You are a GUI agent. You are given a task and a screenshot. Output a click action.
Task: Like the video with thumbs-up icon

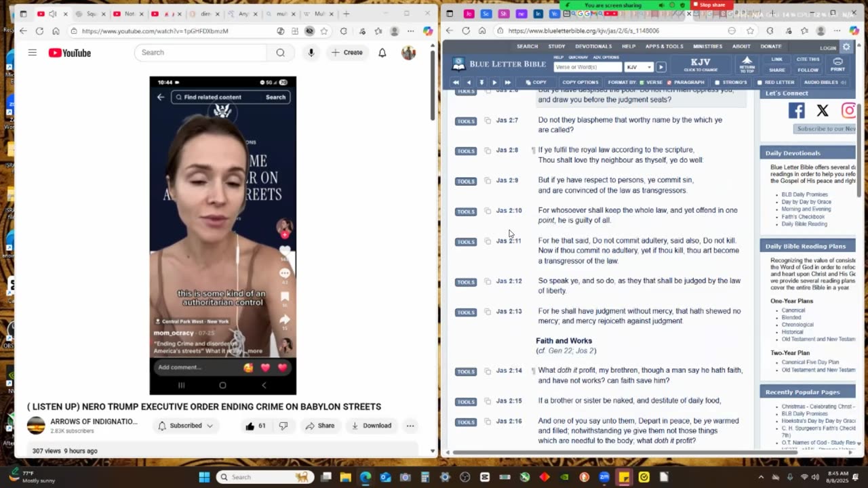pos(255,426)
